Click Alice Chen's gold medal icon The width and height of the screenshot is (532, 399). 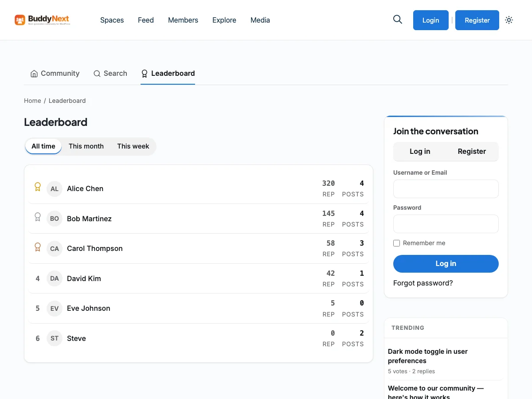pos(38,187)
